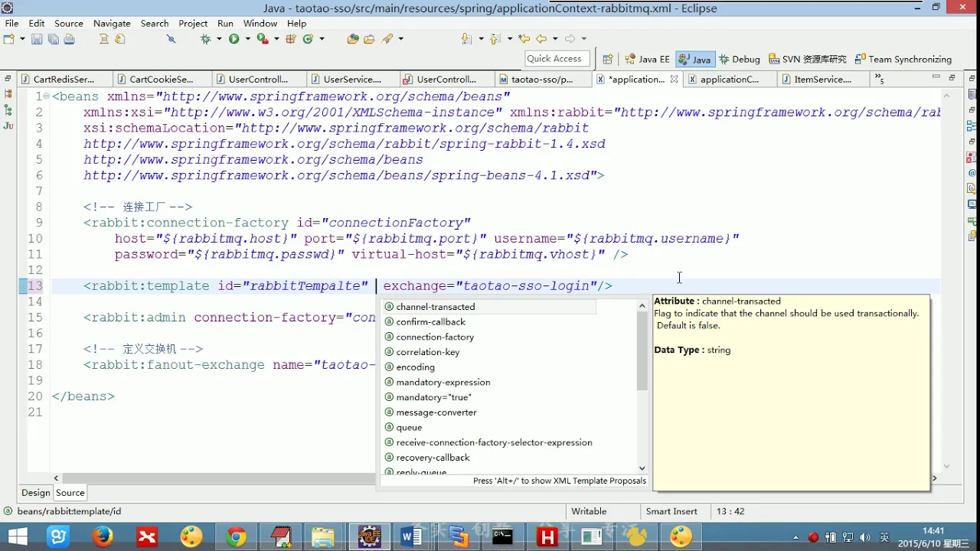Screen dimensions: 980x551
Task: Click the Back navigation arrow
Action: [x=541, y=39]
